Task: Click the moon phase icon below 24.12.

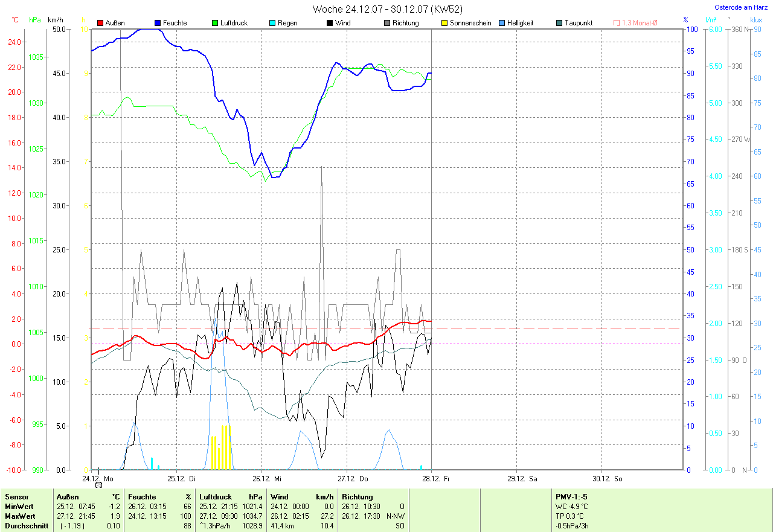Action: pos(98,485)
